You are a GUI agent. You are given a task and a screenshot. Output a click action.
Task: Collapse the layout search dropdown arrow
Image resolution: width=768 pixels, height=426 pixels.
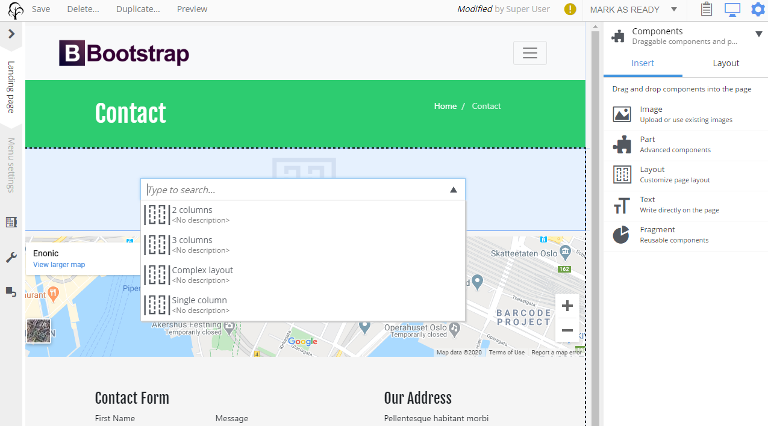coord(454,189)
